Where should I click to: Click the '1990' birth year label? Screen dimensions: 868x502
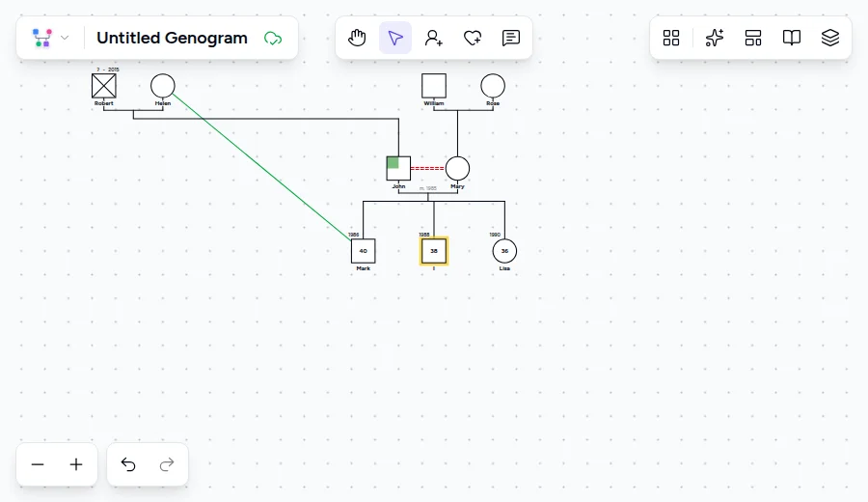[x=495, y=235]
